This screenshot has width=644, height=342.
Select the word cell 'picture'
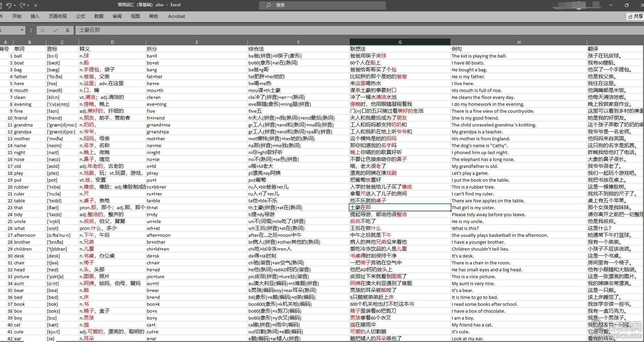[30, 276]
